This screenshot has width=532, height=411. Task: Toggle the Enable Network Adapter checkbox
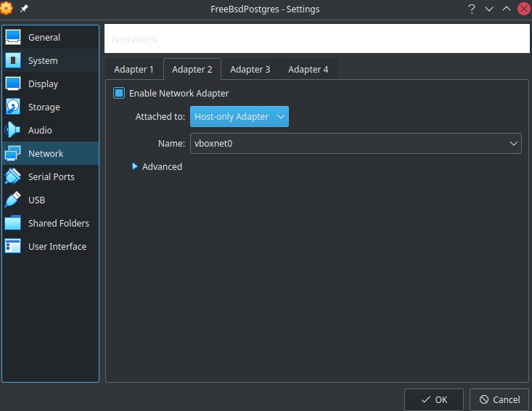(x=119, y=93)
